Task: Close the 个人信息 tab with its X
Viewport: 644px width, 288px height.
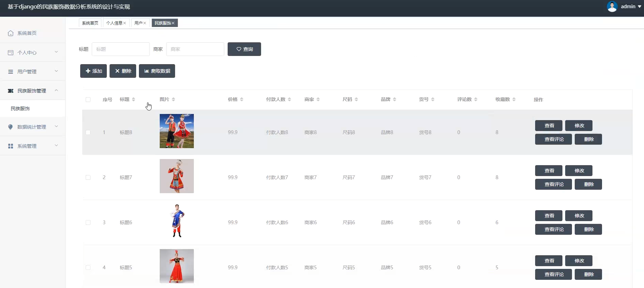Action: point(125,23)
